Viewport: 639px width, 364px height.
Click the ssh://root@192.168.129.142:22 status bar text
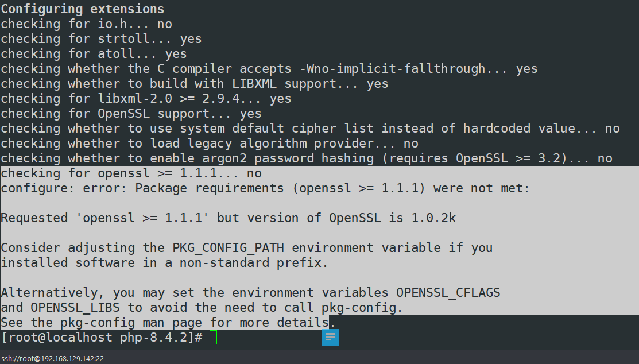(52, 358)
